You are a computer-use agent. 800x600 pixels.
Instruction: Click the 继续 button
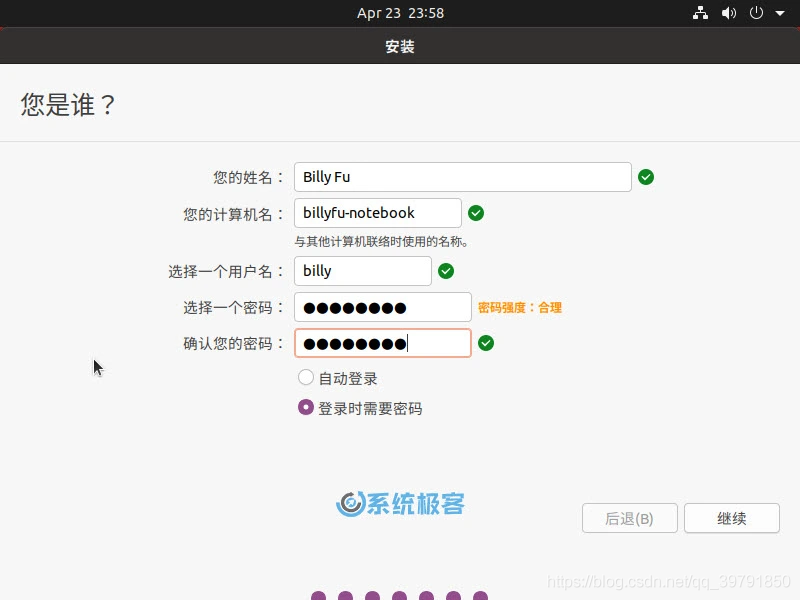click(x=732, y=518)
